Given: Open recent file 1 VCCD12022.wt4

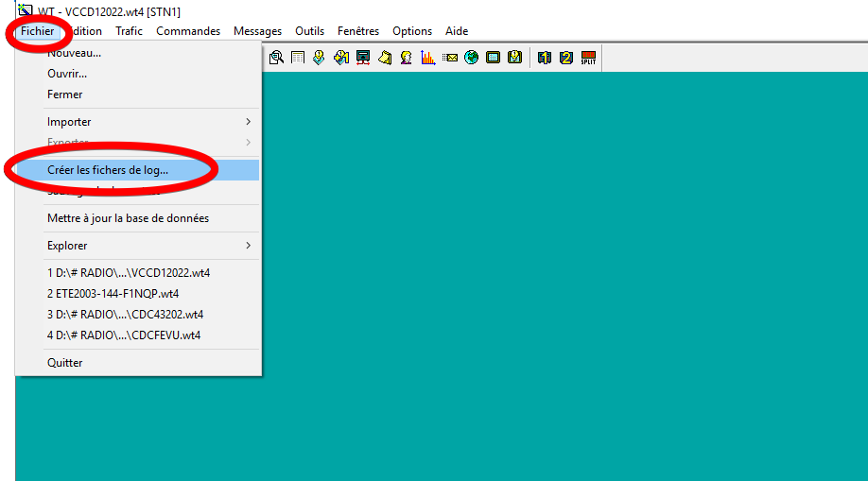Looking at the screenshot, I should pyautogui.click(x=138, y=273).
